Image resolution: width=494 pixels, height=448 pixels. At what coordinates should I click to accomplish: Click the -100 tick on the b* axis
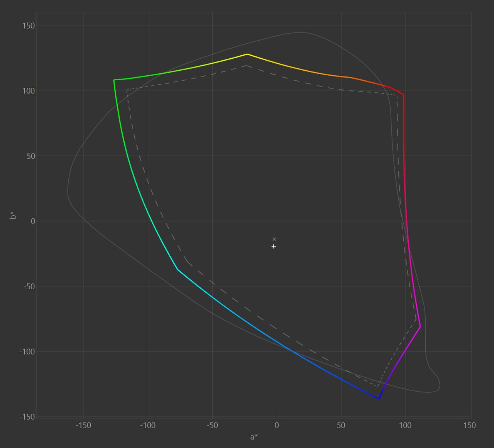27,351
